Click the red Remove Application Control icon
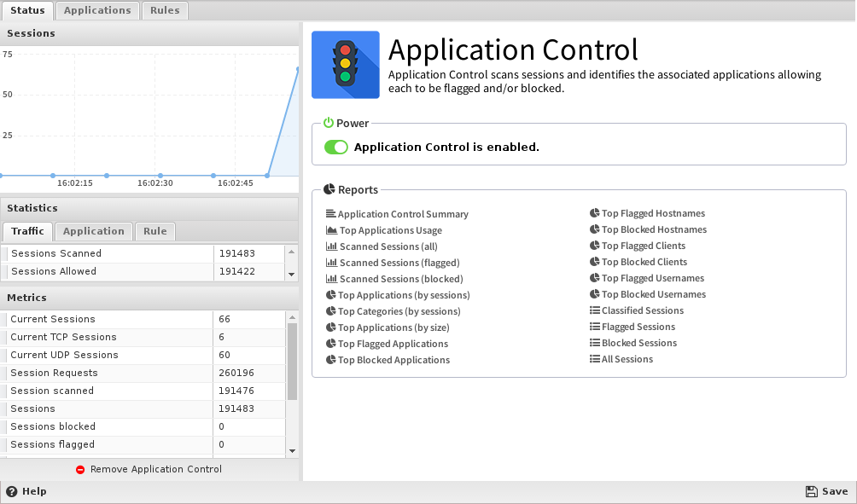This screenshot has width=857, height=504. 80,470
